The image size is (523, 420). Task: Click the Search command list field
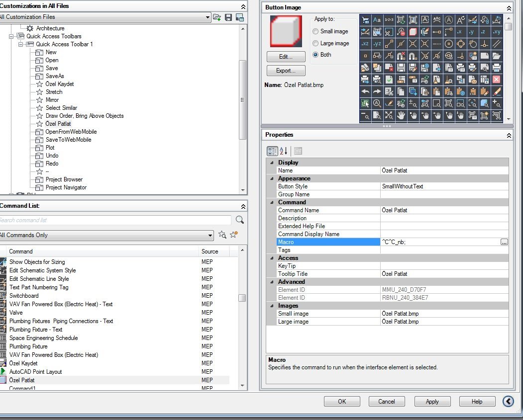[115, 220]
